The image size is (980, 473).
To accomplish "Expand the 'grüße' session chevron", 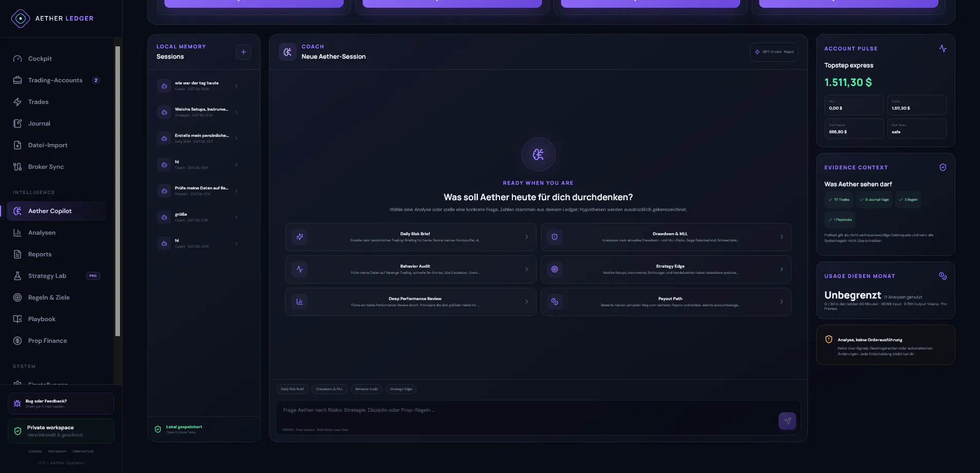I will point(236,217).
